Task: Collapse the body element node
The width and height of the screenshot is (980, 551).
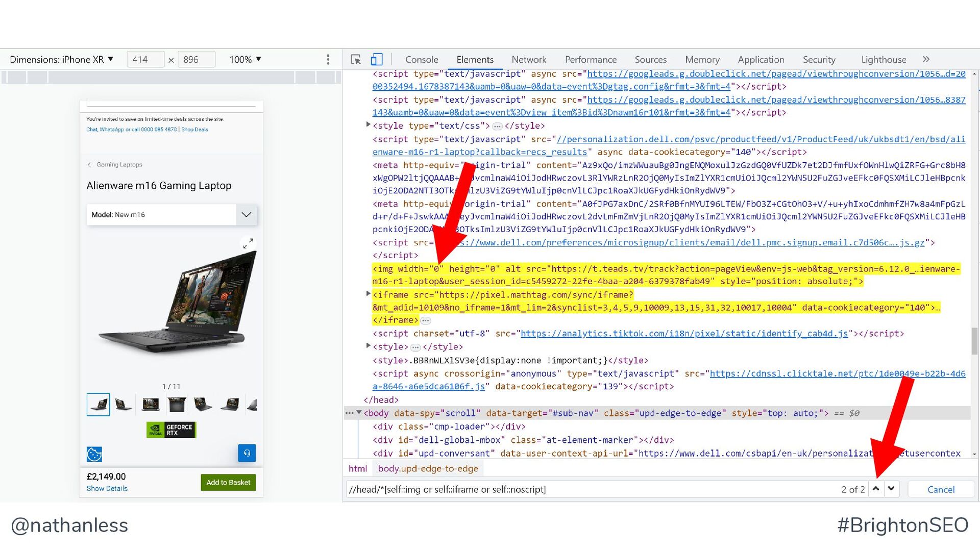Action: (x=359, y=412)
